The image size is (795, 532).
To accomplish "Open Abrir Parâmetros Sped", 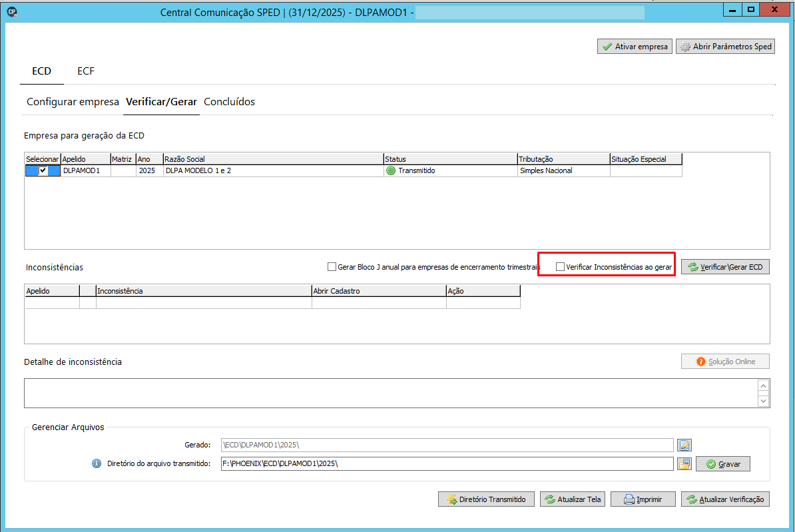I will 725,47.
